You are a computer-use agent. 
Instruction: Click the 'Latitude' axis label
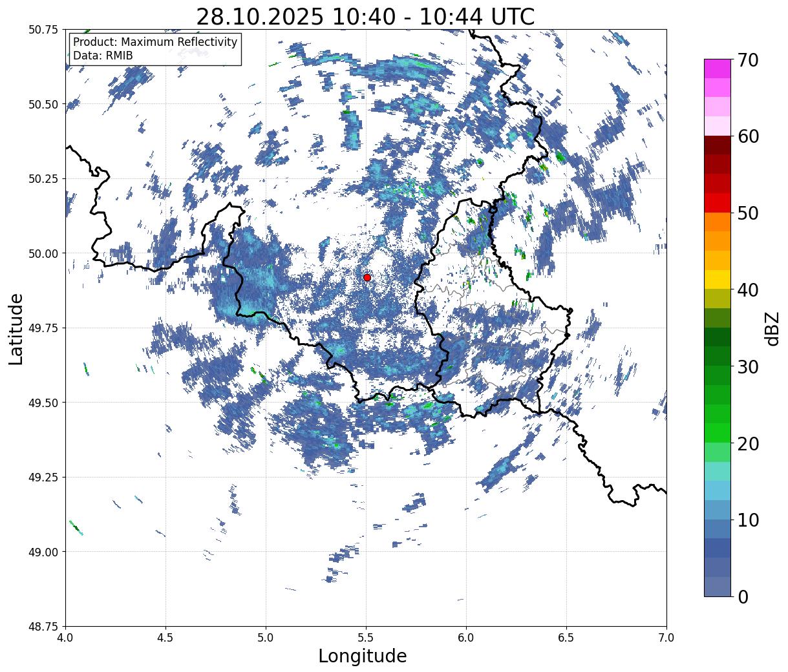coord(16,328)
